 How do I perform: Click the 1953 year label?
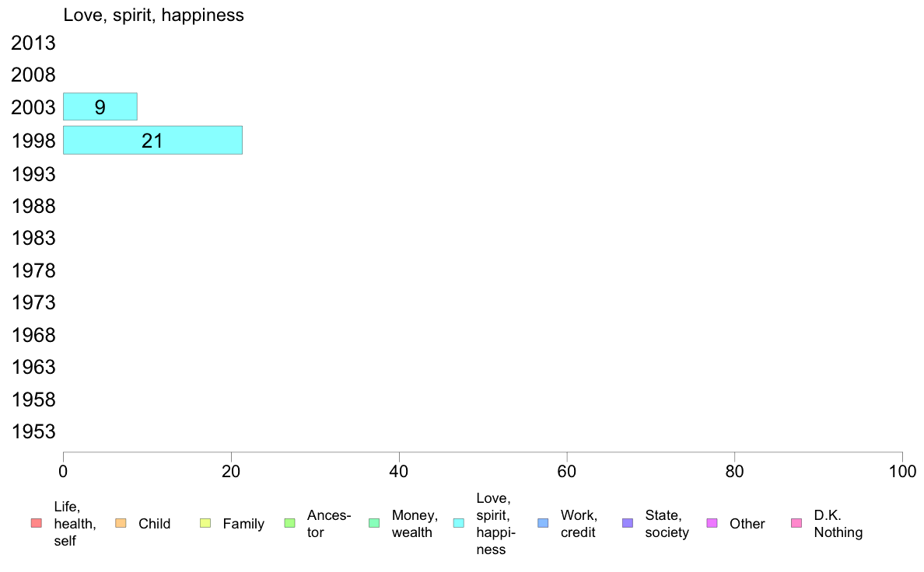33,432
